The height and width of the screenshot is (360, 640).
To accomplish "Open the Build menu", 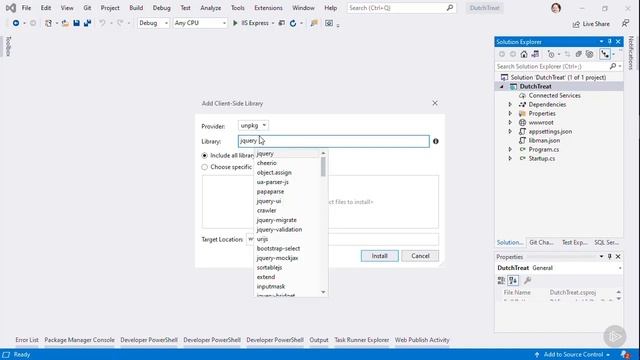I will (136, 8).
